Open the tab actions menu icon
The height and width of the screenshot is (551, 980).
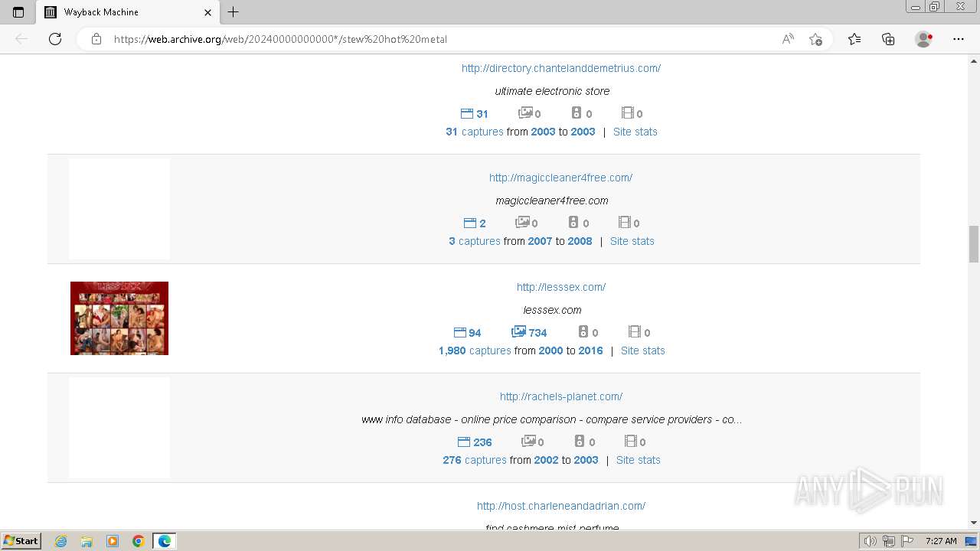[18, 12]
